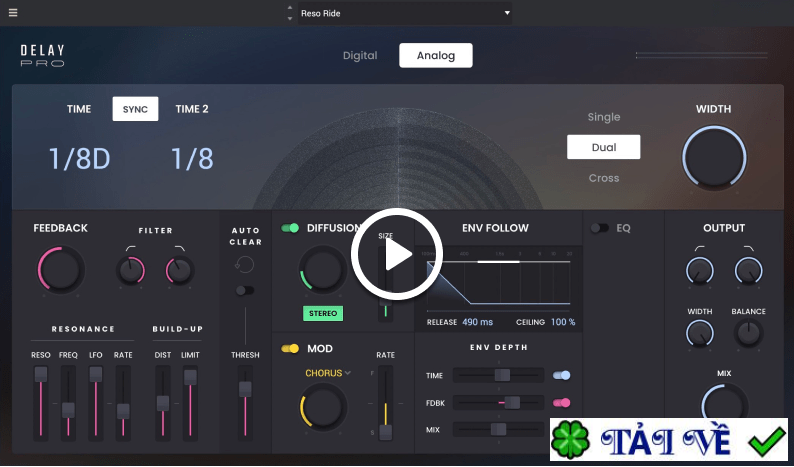Toggle the blue env depth TIME switch
This screenshot has height=467, width=794.
point(562,375)
